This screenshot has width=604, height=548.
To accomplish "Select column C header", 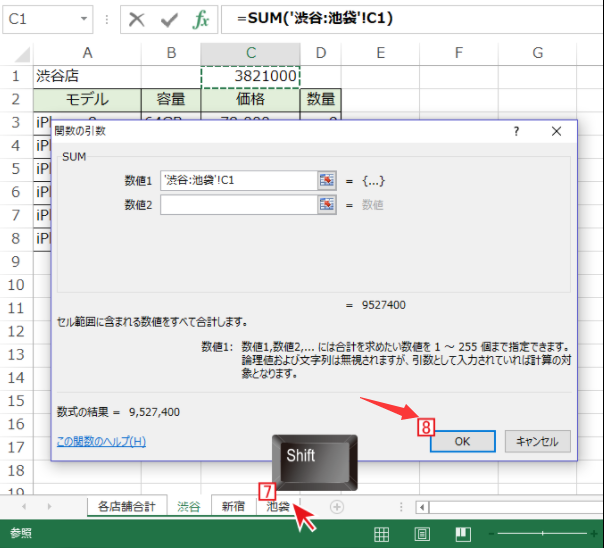I will click(250, 53).
